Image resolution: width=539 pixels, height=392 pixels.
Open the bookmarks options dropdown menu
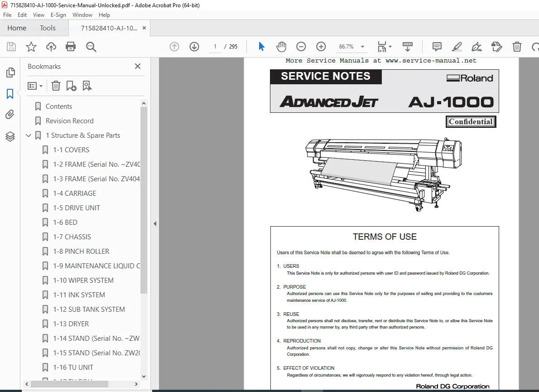[x=35, y=86]
